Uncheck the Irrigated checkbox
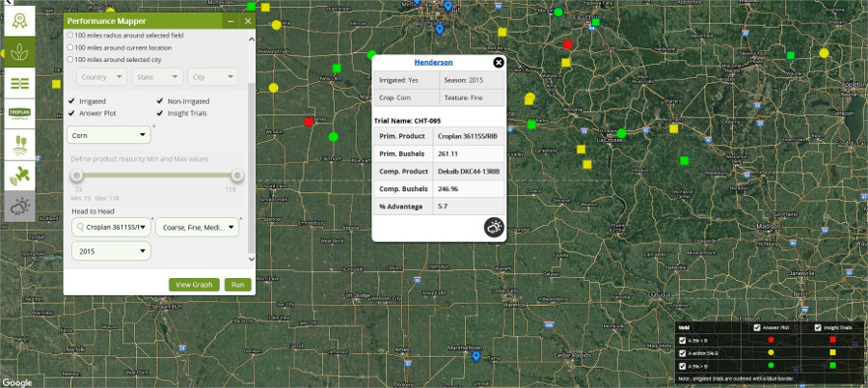 (x=71, y=100)
